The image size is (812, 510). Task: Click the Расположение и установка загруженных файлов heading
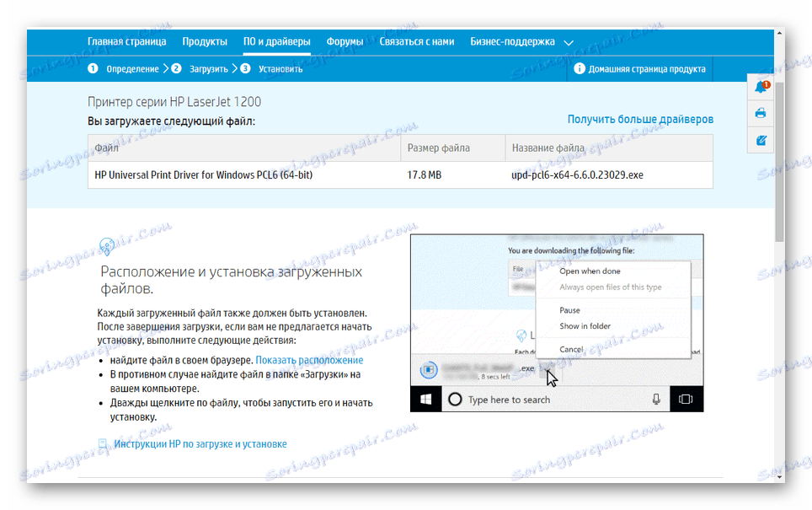232,280
